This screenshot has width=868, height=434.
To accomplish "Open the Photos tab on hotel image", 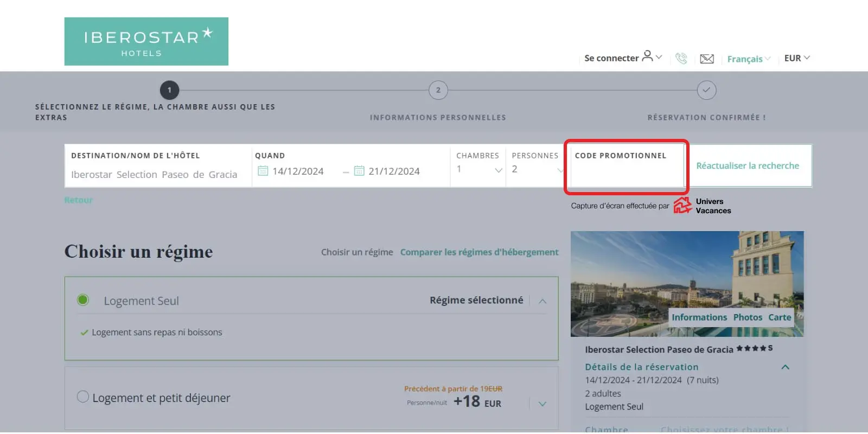I will click(748, 317).
